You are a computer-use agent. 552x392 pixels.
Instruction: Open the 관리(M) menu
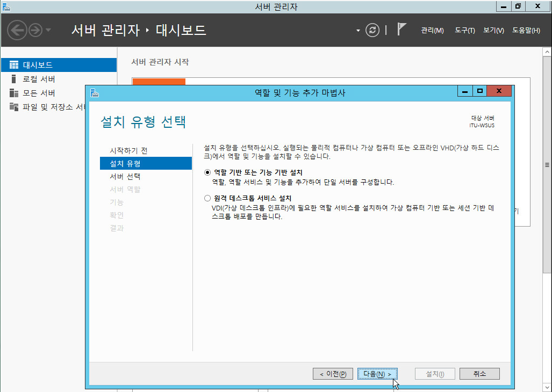[432, 31]
